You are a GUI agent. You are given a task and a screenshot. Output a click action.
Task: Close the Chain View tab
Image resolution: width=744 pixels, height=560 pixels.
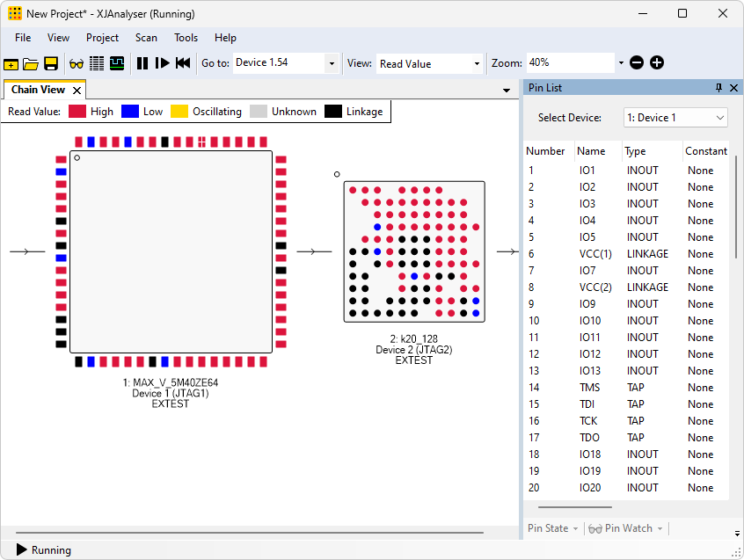tap(77, 91)
